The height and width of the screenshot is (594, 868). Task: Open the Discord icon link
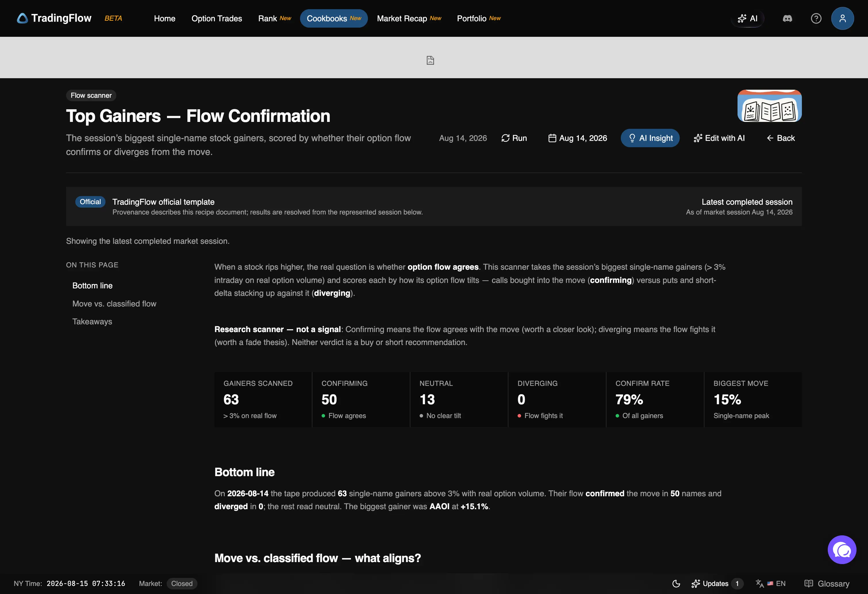[787, 18]
